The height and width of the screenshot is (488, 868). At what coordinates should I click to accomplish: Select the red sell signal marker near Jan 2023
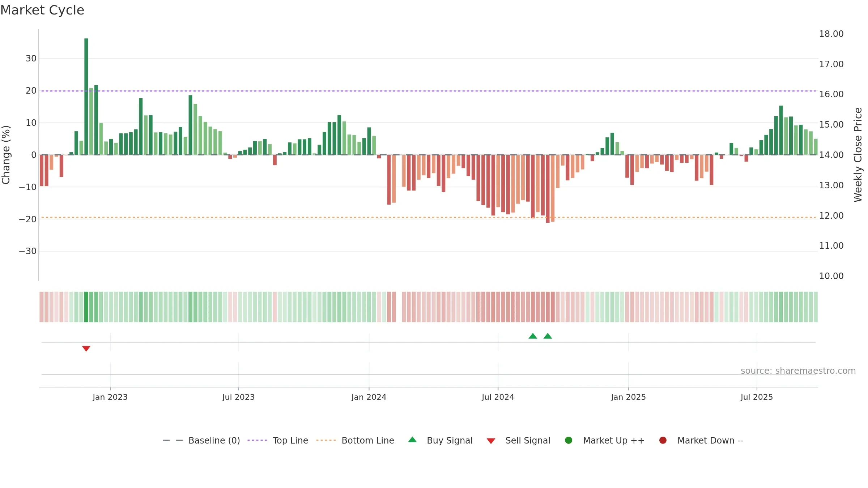pyautogui.click(x=86, y=348)
